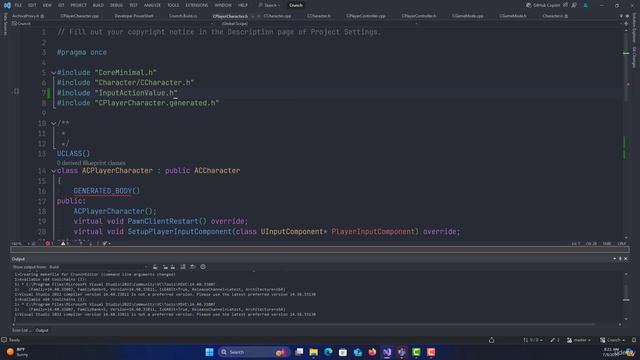Switch to the CGameMode.cpp tab

point(467,16)
